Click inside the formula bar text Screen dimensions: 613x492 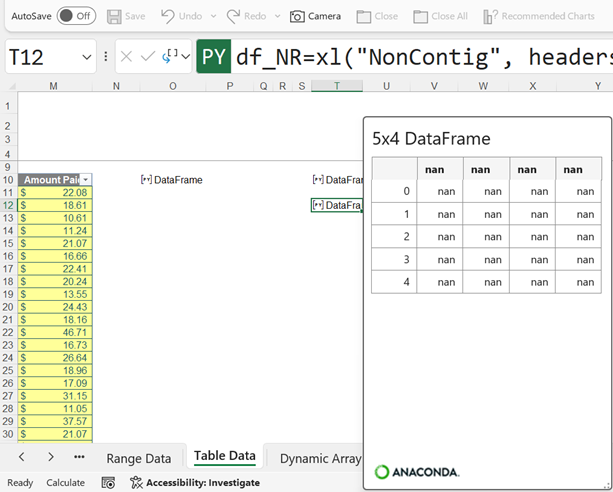[x=420, y=57]
